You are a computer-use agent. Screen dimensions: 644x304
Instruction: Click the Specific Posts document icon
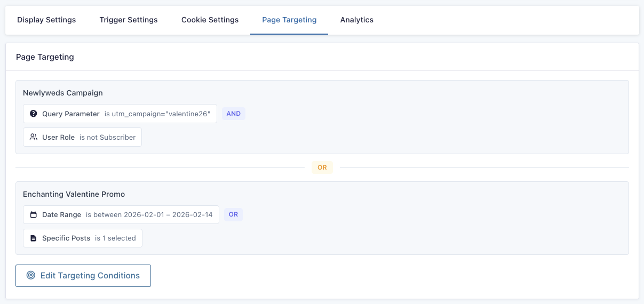pos(34,238)
